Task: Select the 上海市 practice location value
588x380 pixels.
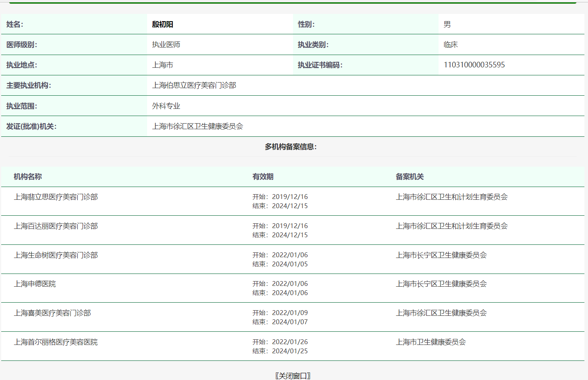Action: 163,65
